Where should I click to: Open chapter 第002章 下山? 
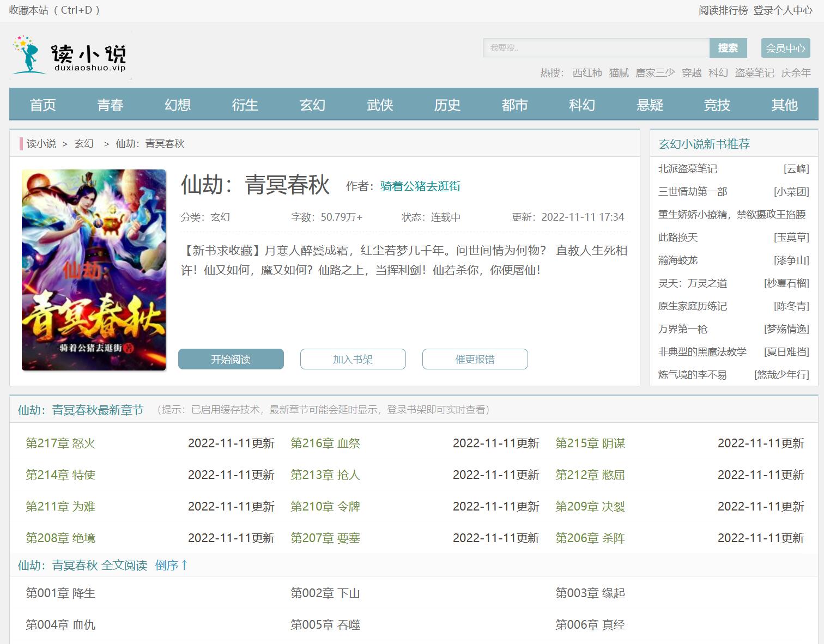tap(325, 593)
